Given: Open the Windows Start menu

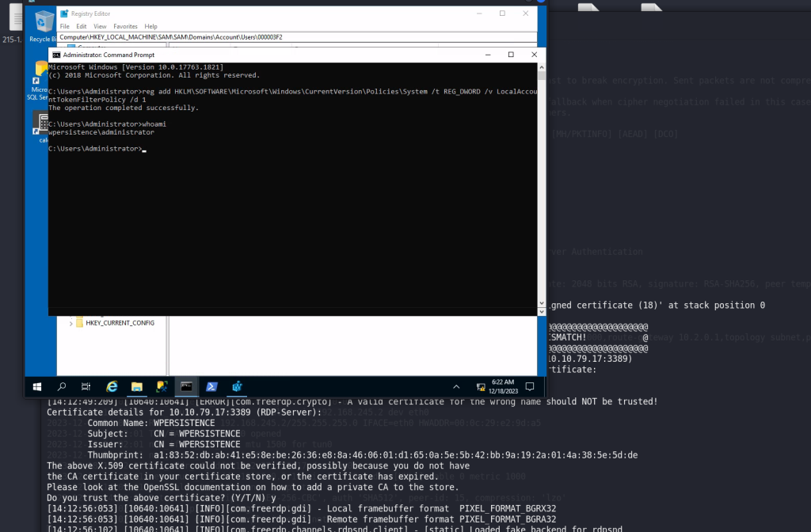Looking at the screenshot, I should [37, 386].
